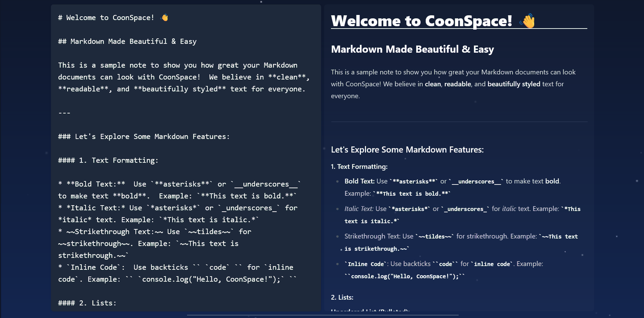The image size is (644, 318).
Task: Click the inline code example console.log("Hello, CoonSpace!");
Action: pos(403,276)
